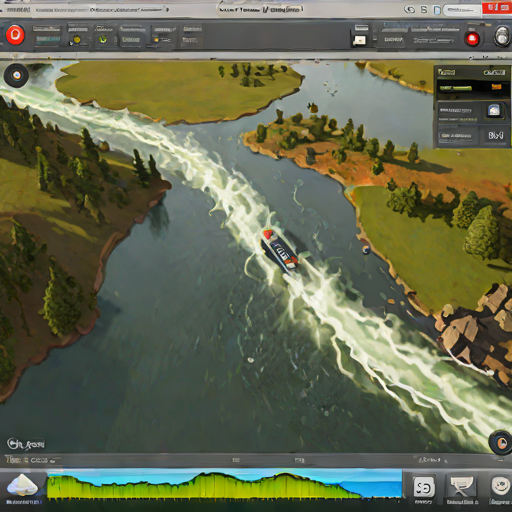Click the orange indicator in the overlay panel
512x512 pixels.
click(496, 87)
